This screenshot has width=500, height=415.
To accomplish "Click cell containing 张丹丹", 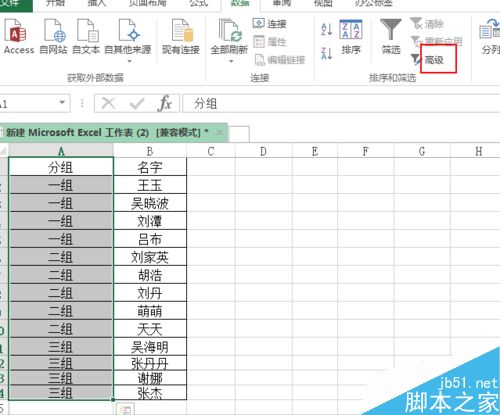I will [x=150, y=363].
